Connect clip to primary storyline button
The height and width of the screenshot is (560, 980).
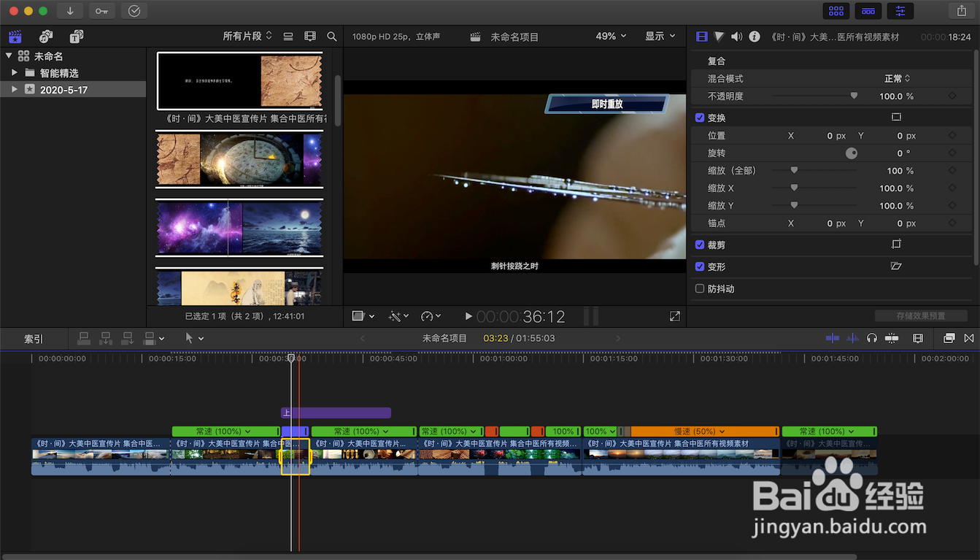84,338
